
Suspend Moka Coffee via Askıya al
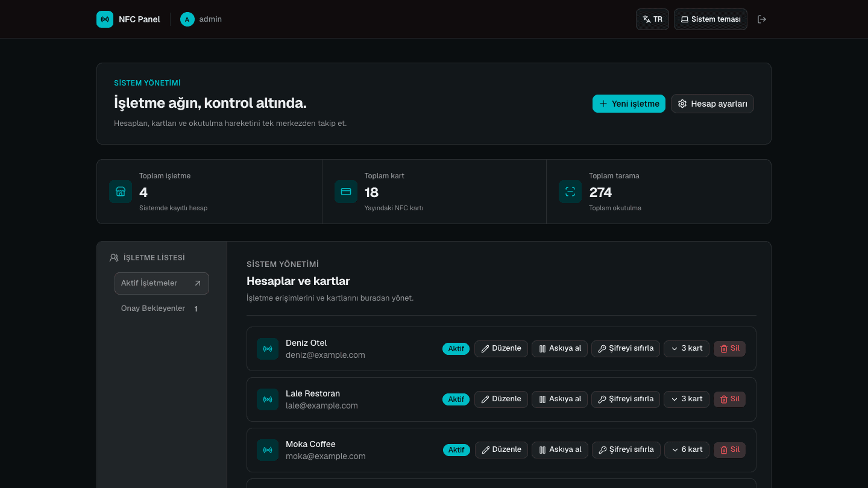pyautogui.click(x=560, y=450)
